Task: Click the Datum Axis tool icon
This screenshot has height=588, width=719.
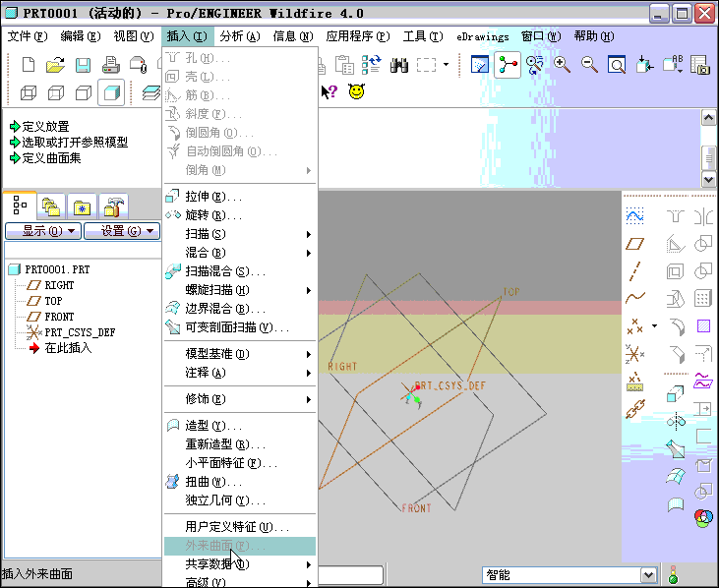Action: (635, 271)
